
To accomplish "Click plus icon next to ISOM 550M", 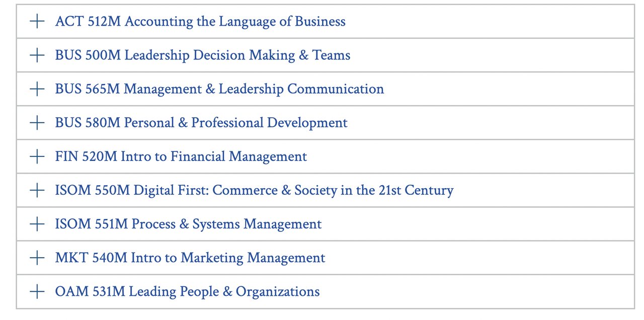I will [x=37, y=190].
